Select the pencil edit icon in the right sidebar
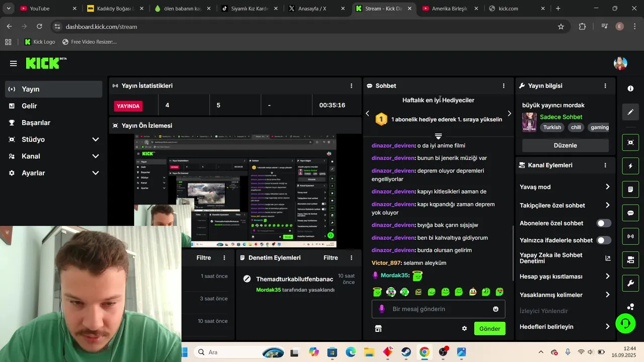The height and width of the screenshot is (362, 644). point(630,112)
